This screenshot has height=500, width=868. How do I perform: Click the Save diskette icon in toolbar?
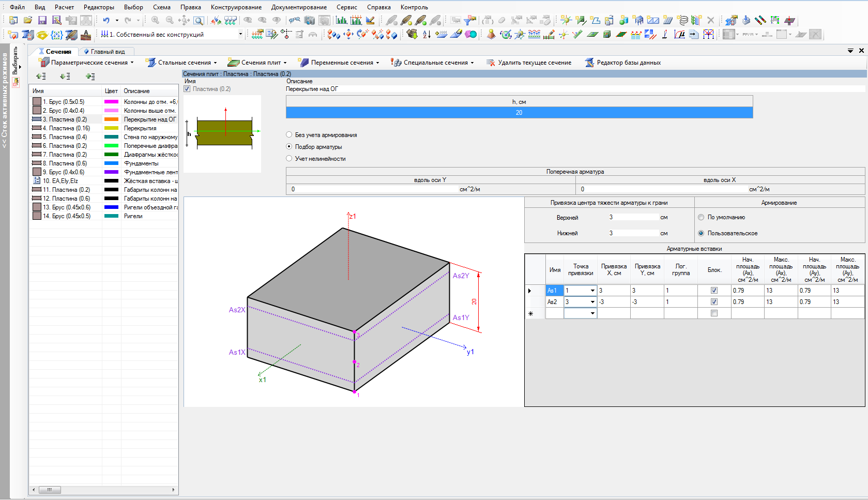[42, 20]
